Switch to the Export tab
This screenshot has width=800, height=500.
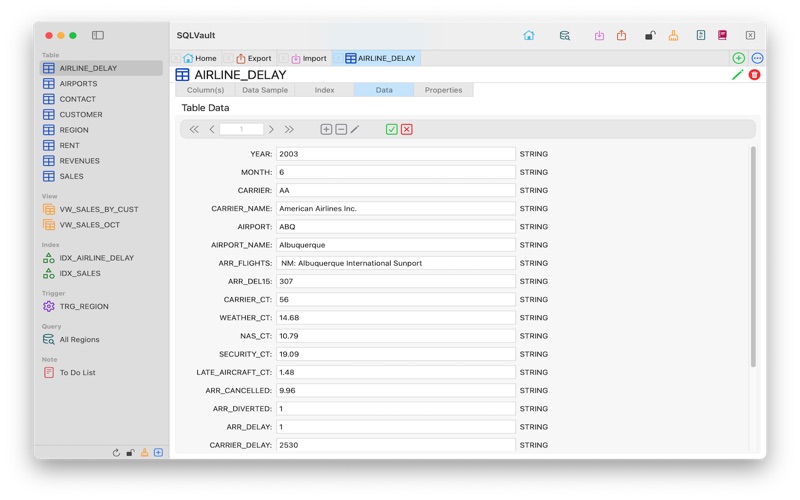(254, 58)
